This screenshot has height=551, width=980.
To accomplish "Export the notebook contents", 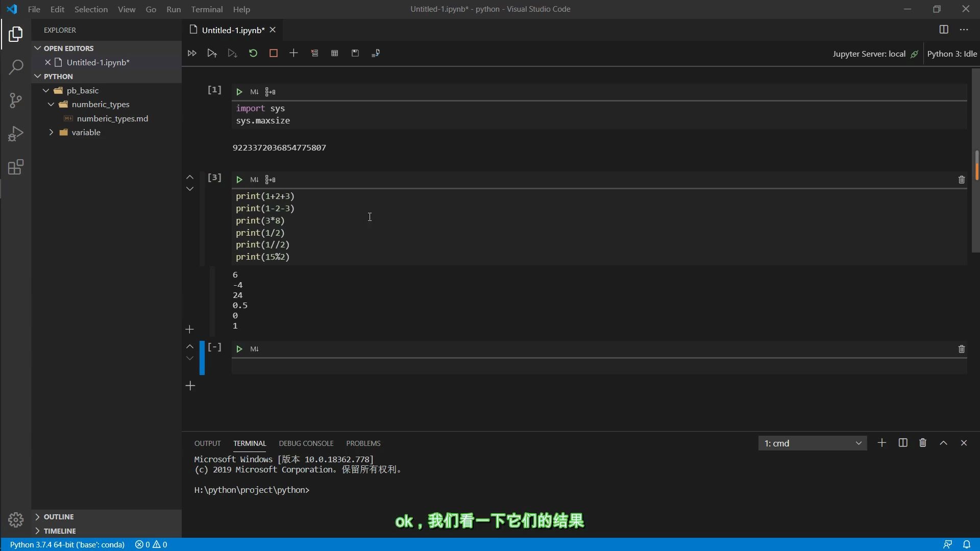I will [x=376, y=53].
